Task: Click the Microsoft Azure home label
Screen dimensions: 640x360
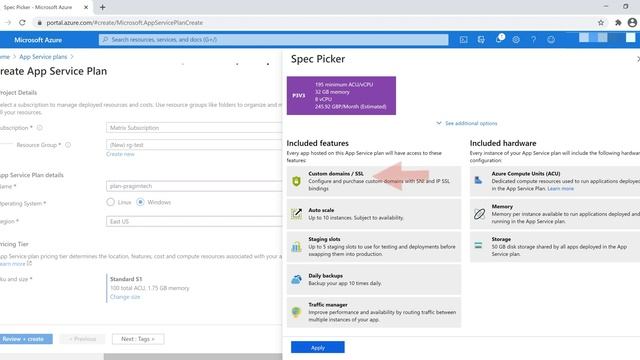Action: tap(38, 40)
